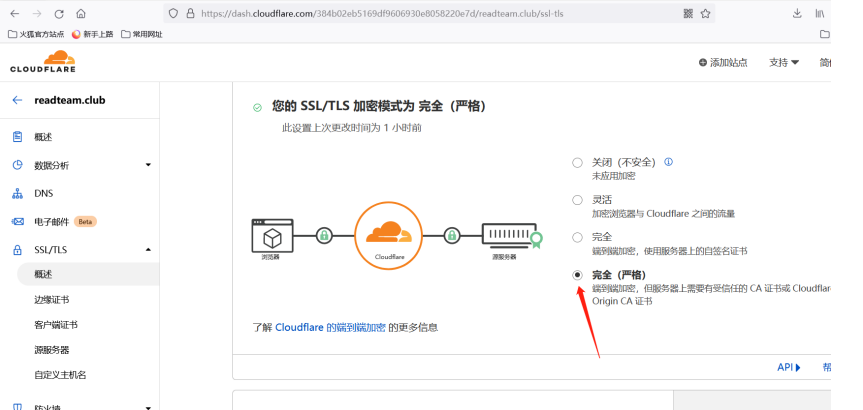This screenshot has width=863, height=410.
Task: Select the 关闭（不安全）encryption mode
Action: (x=577, y=162)
